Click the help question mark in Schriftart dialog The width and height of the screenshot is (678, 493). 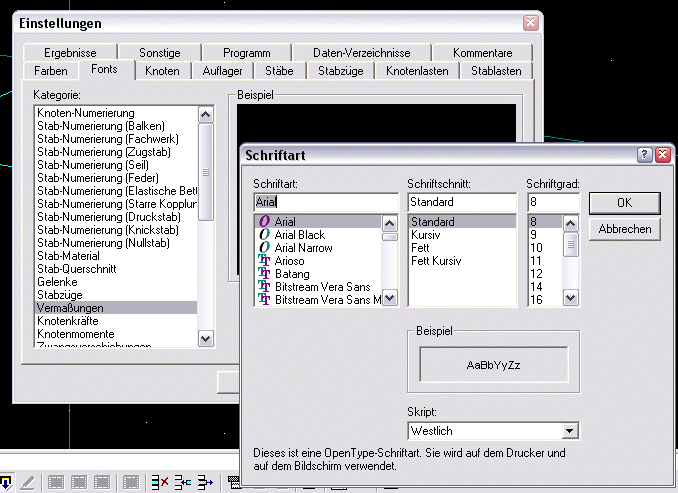pos(644,154)
